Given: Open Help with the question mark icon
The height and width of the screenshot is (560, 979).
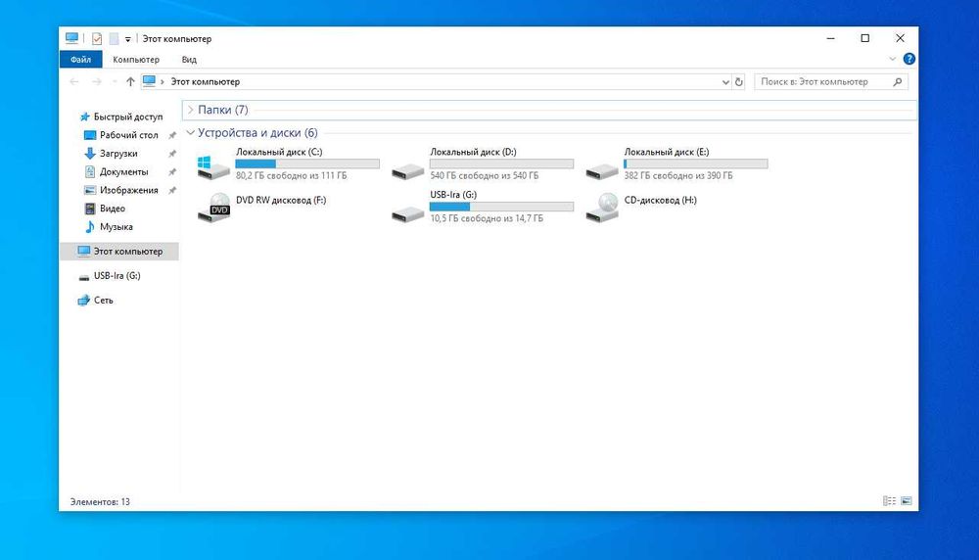Looking at the screenshot, I should pyautogui.click(x=909, y=59).
